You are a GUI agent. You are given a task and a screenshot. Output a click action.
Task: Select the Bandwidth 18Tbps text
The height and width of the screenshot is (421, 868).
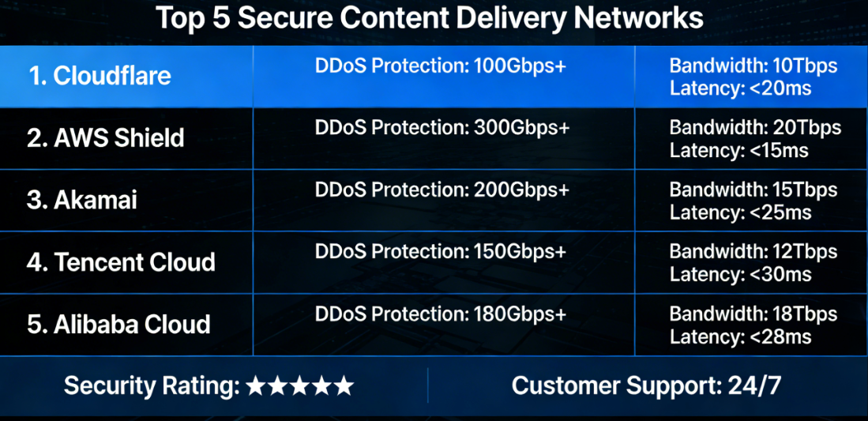[x=753, y=314]
